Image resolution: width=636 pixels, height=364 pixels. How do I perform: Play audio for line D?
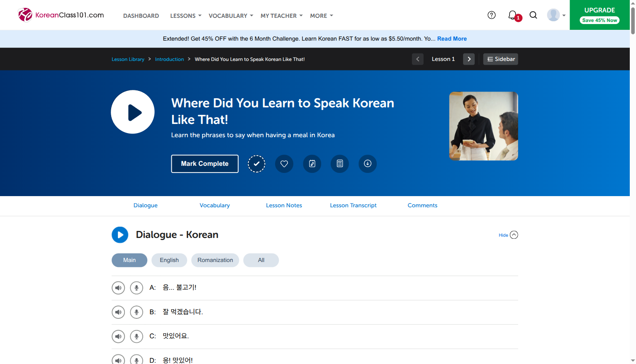tap(118, 359)
